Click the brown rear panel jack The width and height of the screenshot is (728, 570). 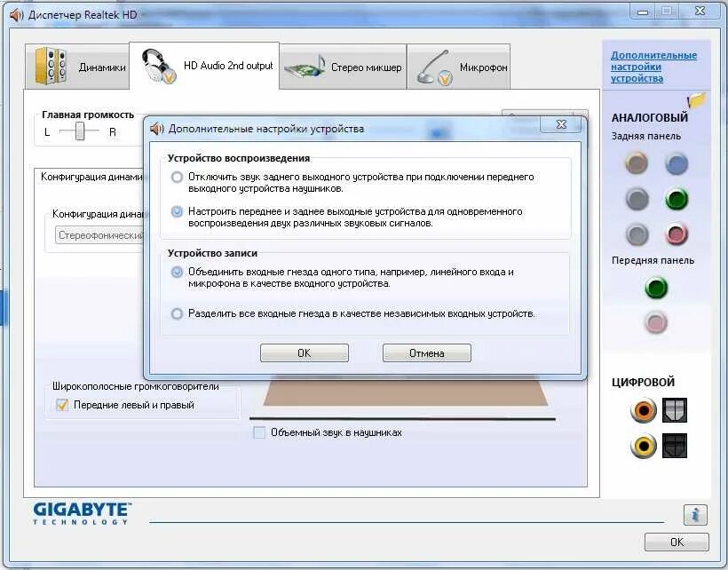[x=636, y=163]
